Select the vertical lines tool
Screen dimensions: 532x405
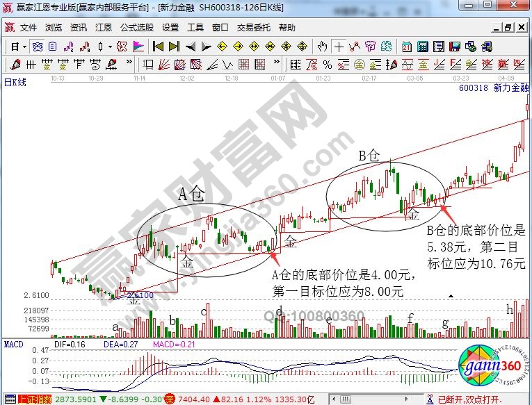pos(31,64)
